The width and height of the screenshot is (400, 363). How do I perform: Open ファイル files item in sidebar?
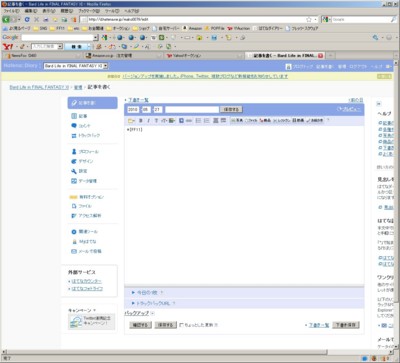(x=82, y=206)
